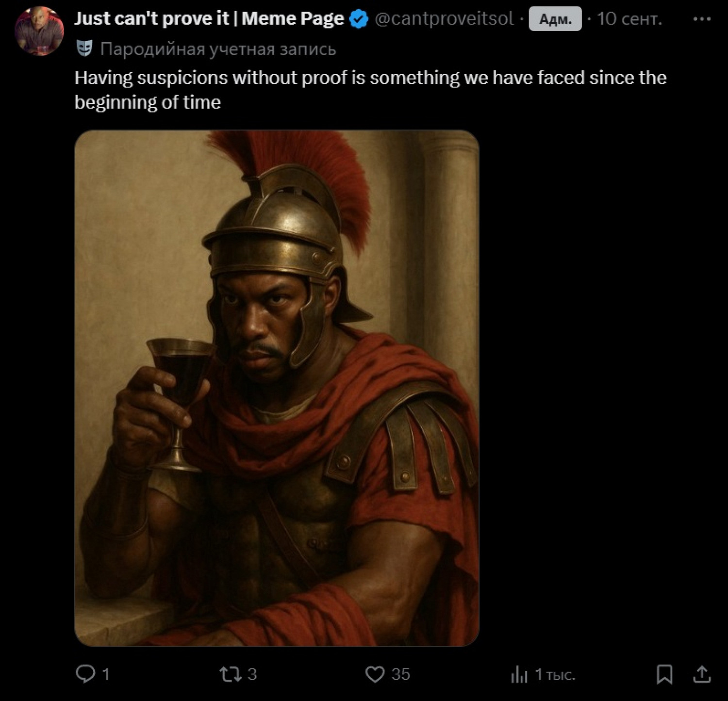Image resolution: width=728 pixels, height=701 pixels.
Task: Click the repost count showing 3
Action: coord(252,674)
